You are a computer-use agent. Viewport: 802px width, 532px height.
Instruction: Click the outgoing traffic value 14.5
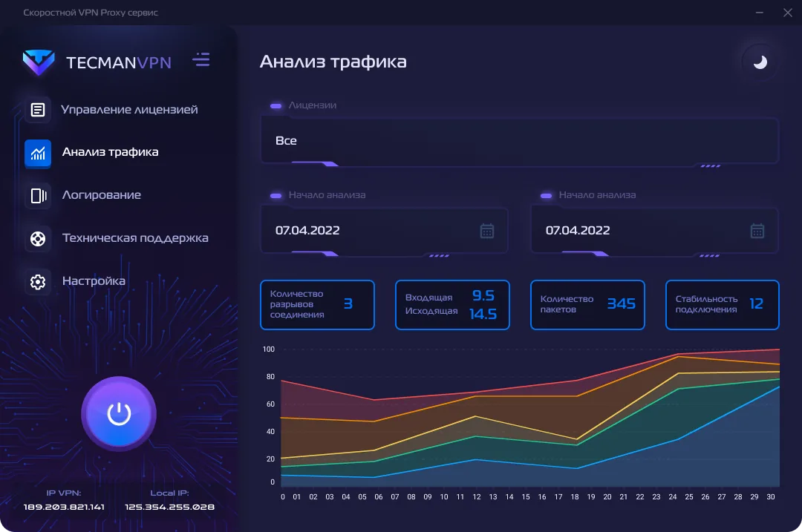(x=483, y=314)
